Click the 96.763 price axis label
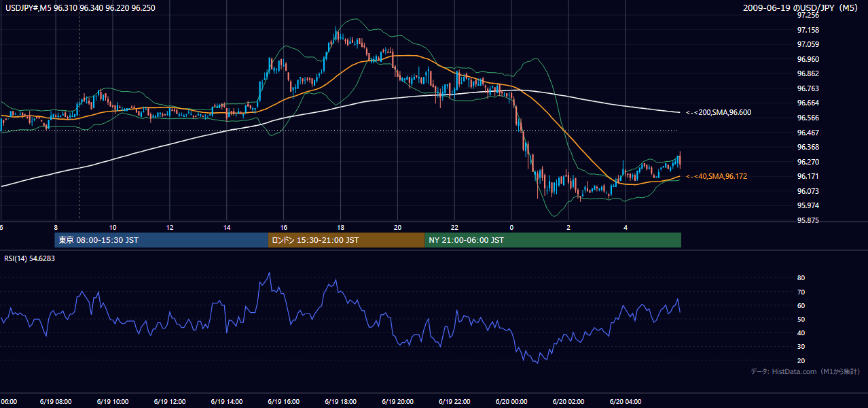868x408 pixels. [808, 88]
